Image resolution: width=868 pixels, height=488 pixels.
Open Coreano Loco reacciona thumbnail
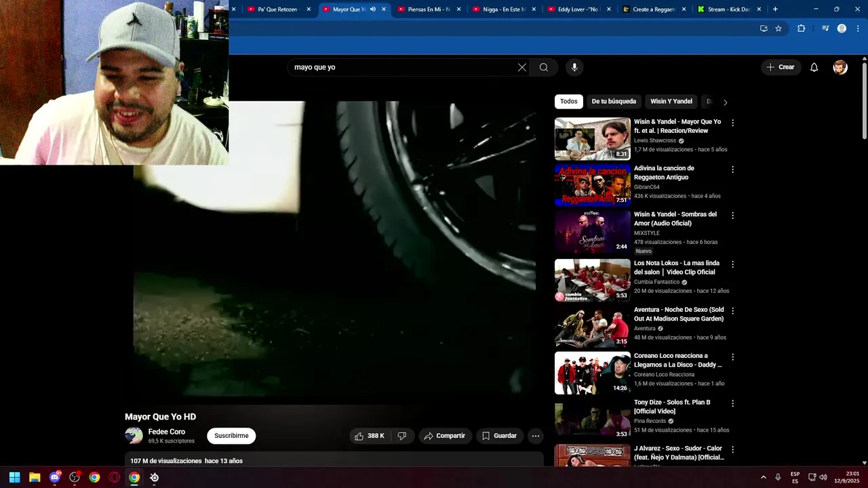(593, 373)
